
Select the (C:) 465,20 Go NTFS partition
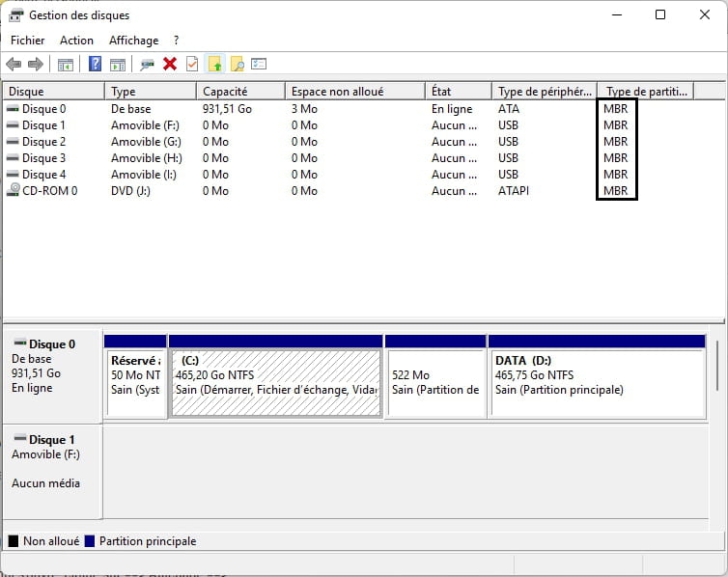click(276, 382)
